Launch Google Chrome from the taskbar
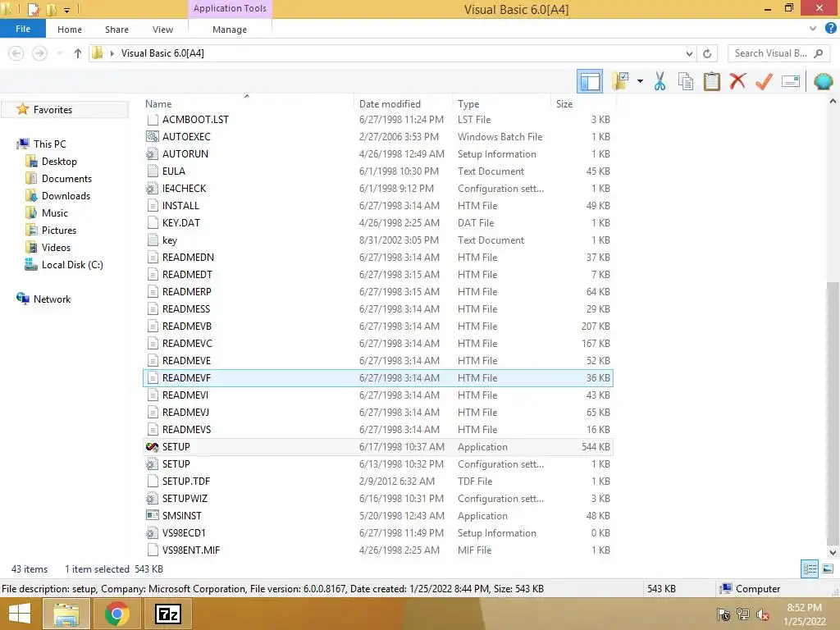This screenshot has height=630, width=840. tap(116, 614)
